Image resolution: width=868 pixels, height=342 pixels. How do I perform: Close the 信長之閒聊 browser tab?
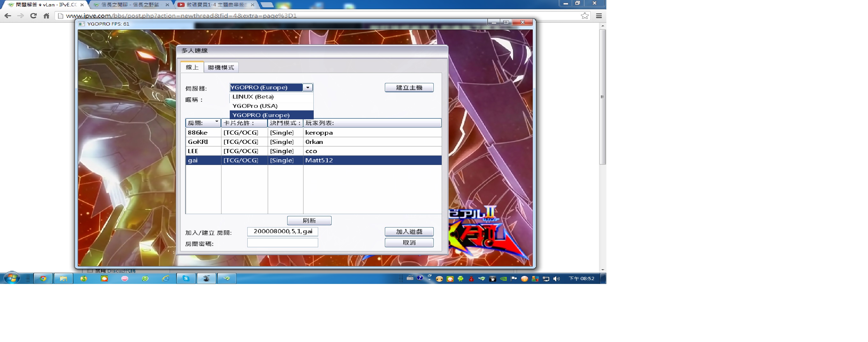[167, 5]
